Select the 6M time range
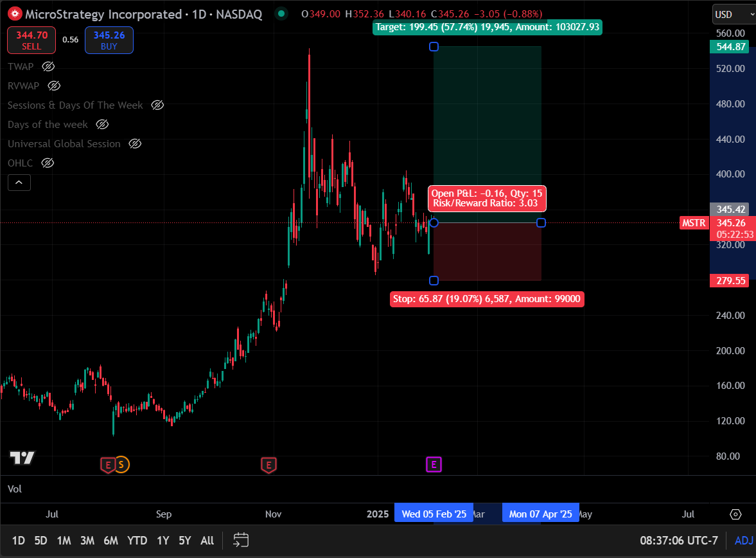The width and height of the screenshot is (756, 558). pyautogui.click(x=111, y=541)
